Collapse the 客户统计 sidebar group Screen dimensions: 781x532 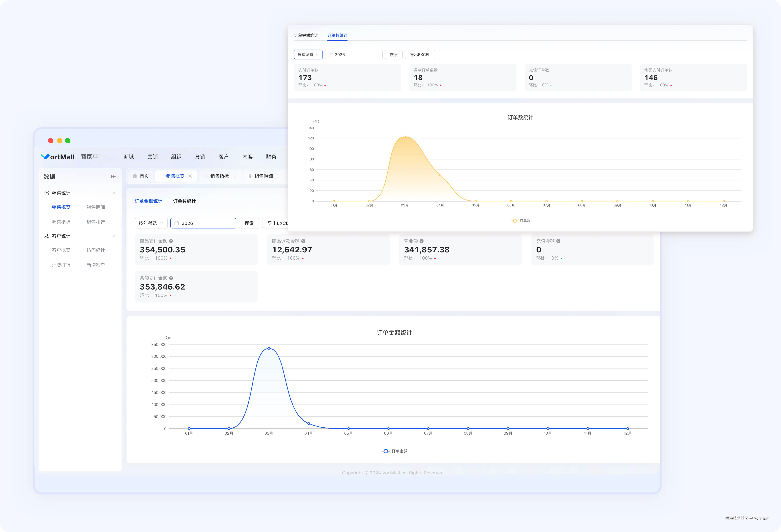click(115, 236)
